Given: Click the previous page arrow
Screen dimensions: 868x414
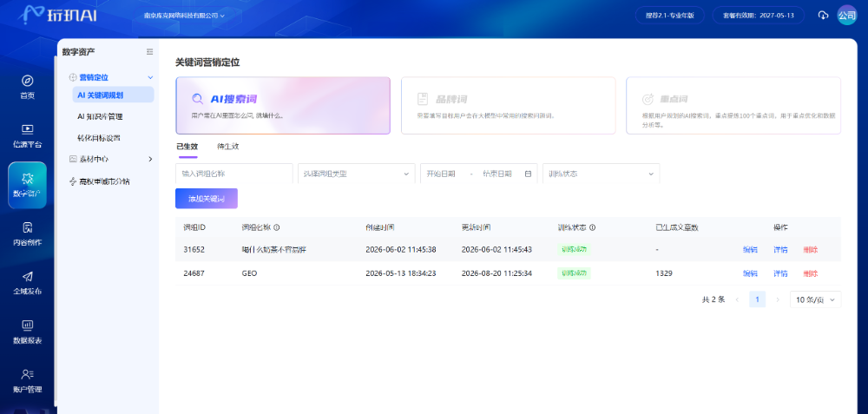Looking at the screenshot, I should (x=737, y=299).
